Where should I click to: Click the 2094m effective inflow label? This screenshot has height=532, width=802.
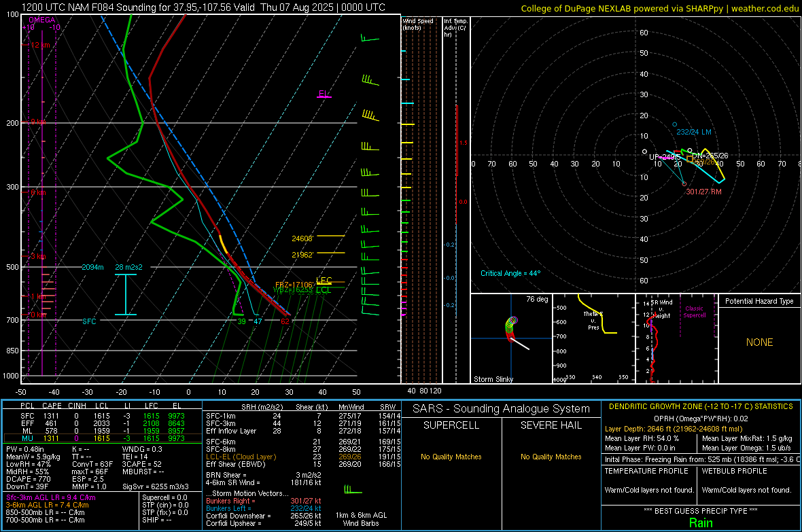tap(92, 267)
